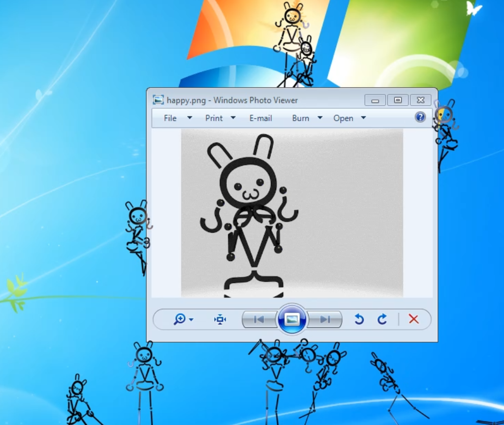The image size is (504, 425).
Task: Expand the Open dropdown arrow
Action: click(363, 118)
